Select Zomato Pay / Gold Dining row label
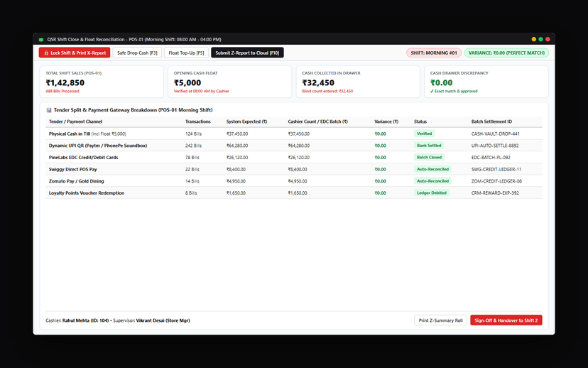This screenshot has height=368, width=588. coord(77,181)
